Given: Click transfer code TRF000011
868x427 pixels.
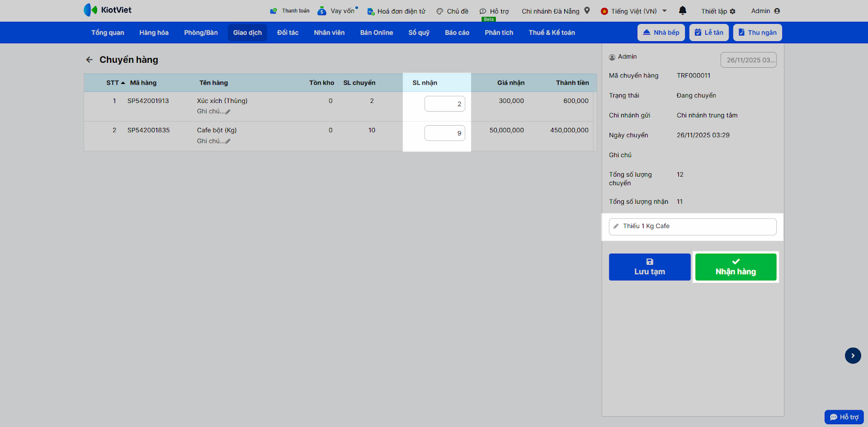Looking at the screenshot, I should tap(693, 76).
